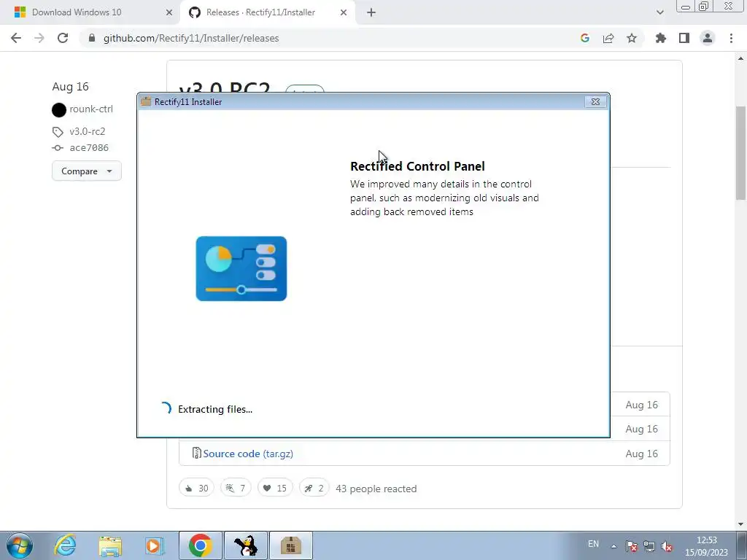Toggle Chrome side panel
The image size is (747, 560).
[x=684, y=38]
